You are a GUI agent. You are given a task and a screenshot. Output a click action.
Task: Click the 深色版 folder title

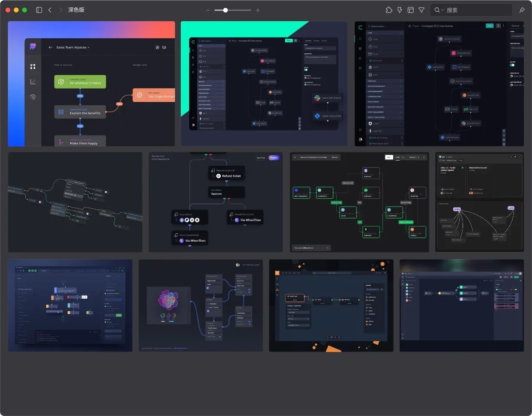pyautogui.click(x=76, y=10)
